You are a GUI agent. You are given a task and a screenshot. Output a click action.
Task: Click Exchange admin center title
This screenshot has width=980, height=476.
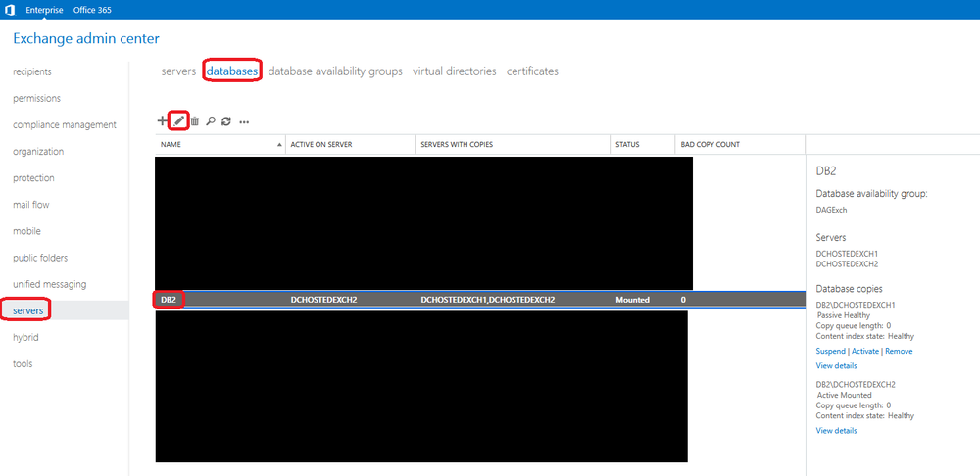(x=86, y=39)
